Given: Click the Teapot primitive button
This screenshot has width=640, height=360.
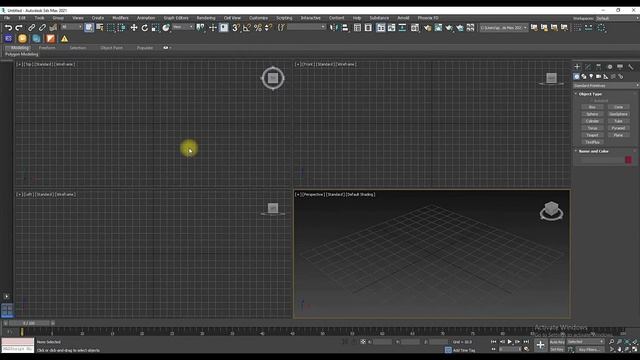Looking at the screenshot, I should click(592, 135).
